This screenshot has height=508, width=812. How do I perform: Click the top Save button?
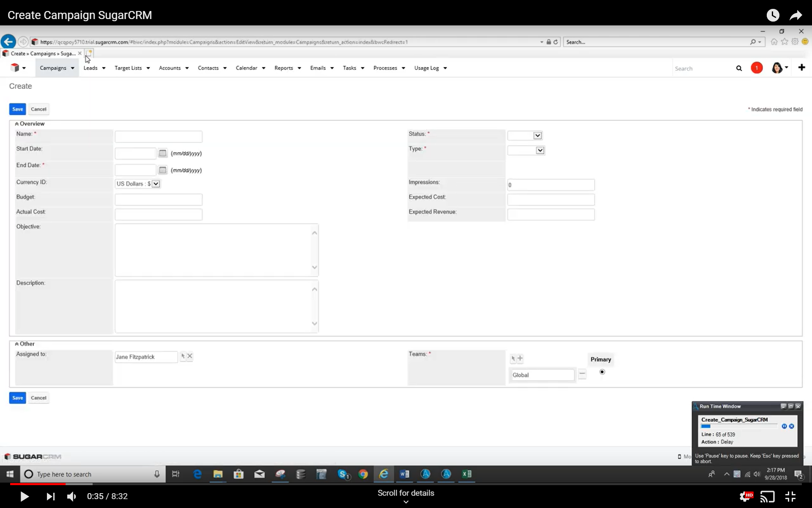(x=17, y=109)
